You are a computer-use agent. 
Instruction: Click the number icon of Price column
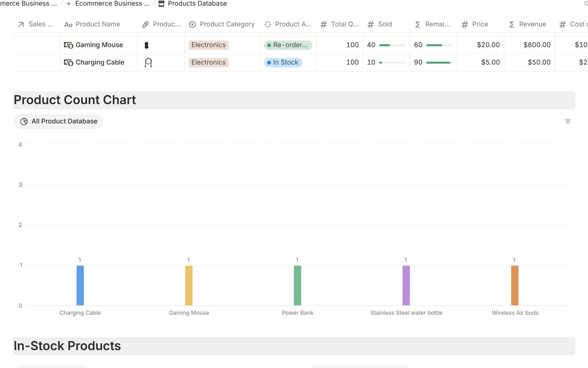pyautogui.click(x=465, y=25)
